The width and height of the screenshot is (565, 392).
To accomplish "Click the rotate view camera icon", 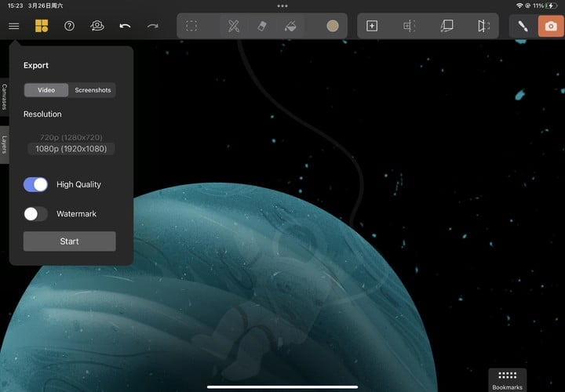I will (97, 26).
